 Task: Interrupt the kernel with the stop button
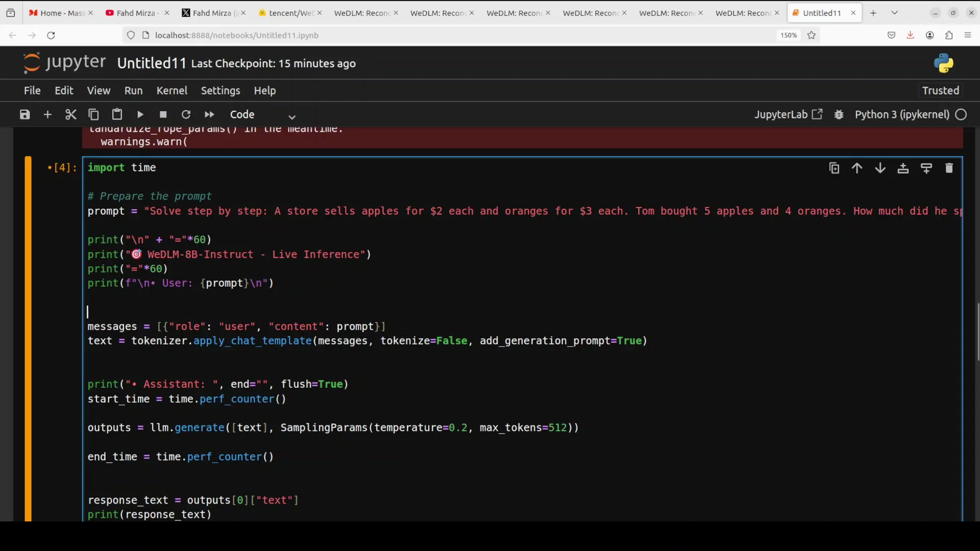click(163, 115)
